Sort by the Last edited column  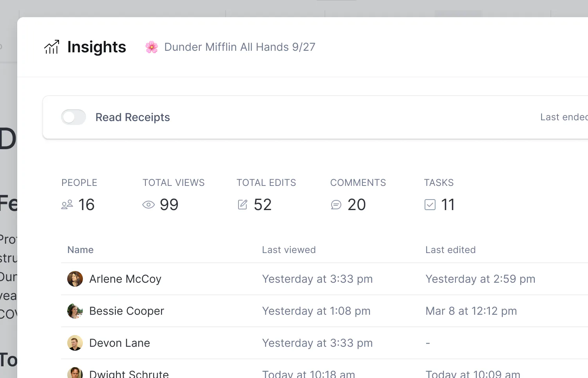pos(450,250)
